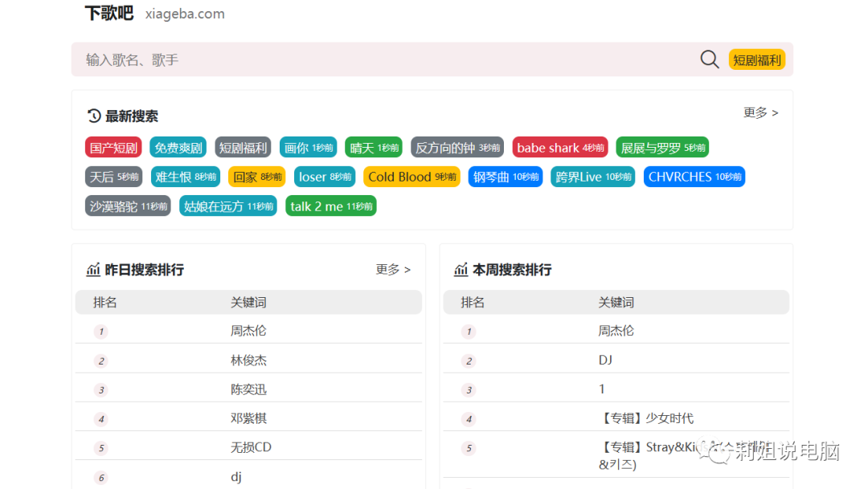This screenshot has width=868, height=489.
Task: Open 邓紫棋 in yesterday's ranking
Action: pyautogui.click(x=248, y=418)
